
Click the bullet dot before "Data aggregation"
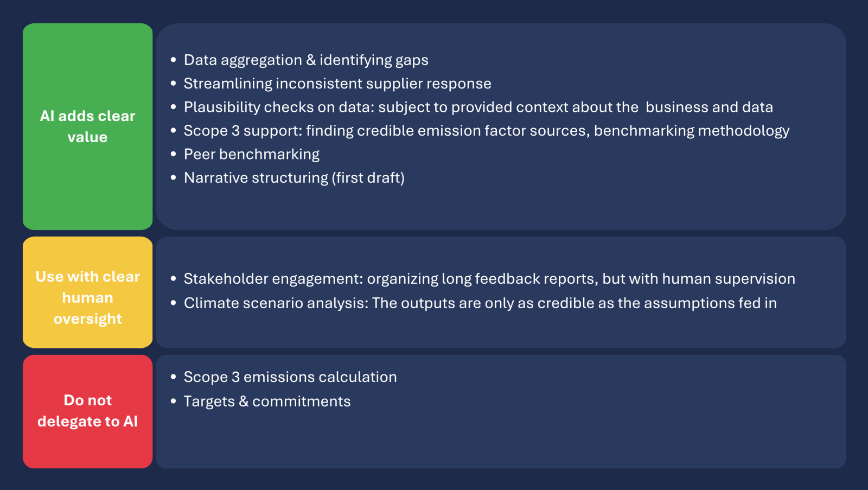174,60
